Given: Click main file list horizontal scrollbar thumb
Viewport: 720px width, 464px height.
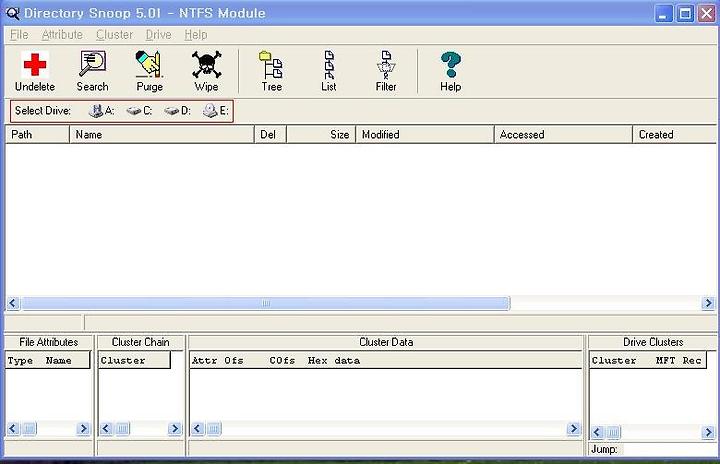Looking at the screenshot, I should click(x=266, y=303).
